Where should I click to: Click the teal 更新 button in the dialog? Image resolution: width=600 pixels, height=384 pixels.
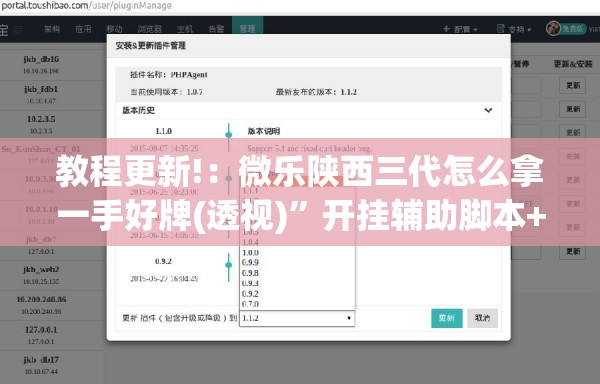pos(447,318)
